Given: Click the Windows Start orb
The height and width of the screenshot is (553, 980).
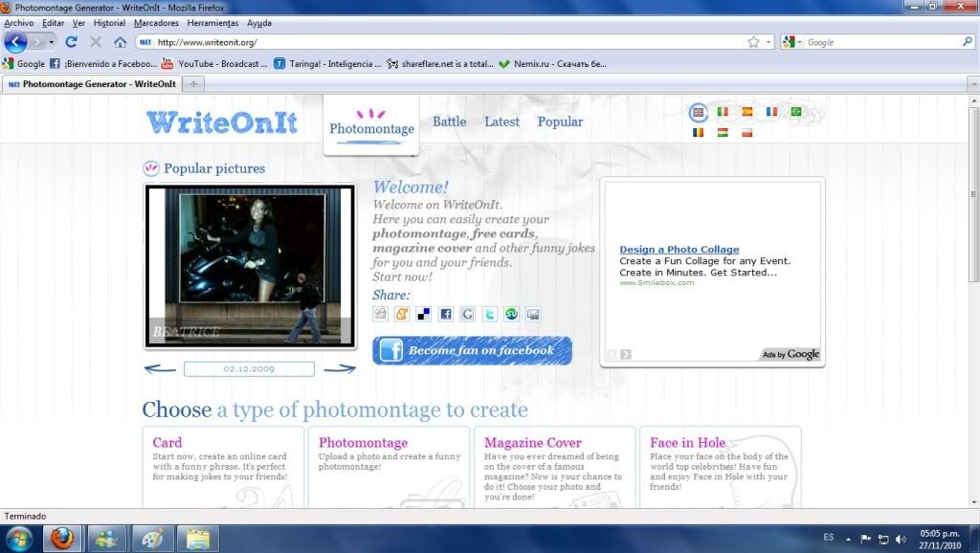Looking at the screenshot, I should [x=17, y=538].
